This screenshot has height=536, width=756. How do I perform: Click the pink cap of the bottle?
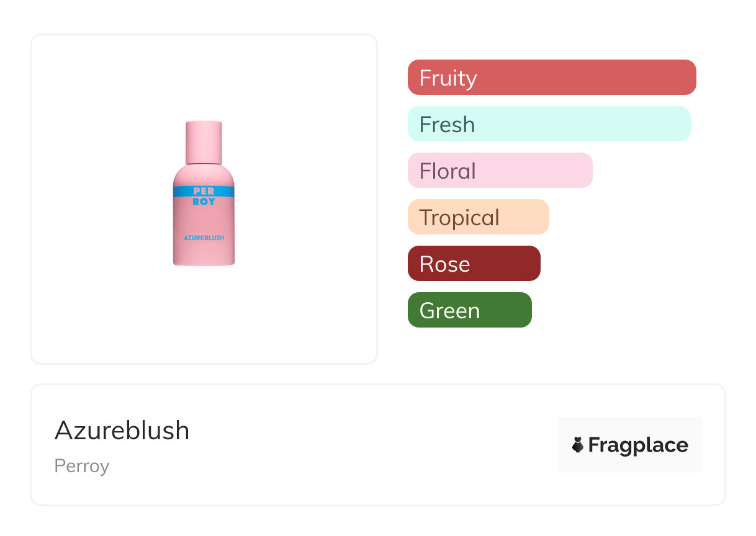(x=204, y=141)
